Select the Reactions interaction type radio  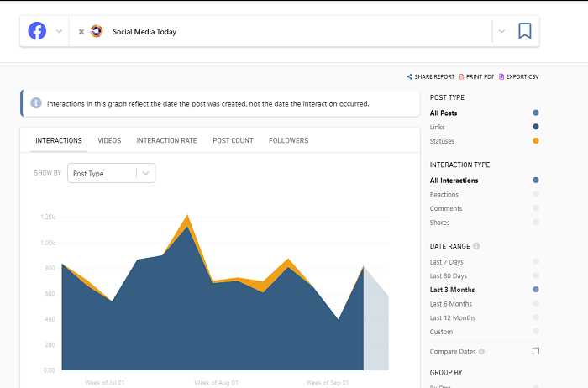pos(536,194)
